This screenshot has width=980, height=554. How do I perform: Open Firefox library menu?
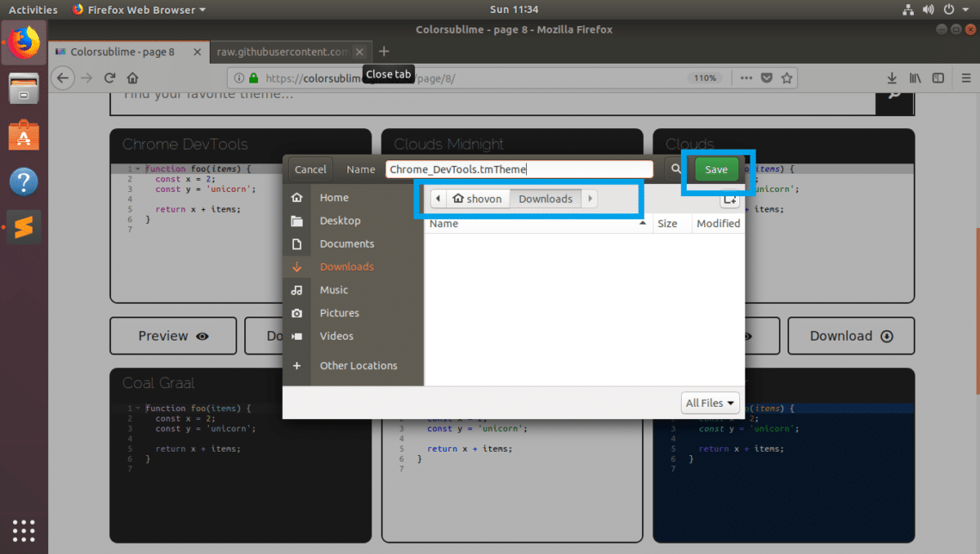915,78
